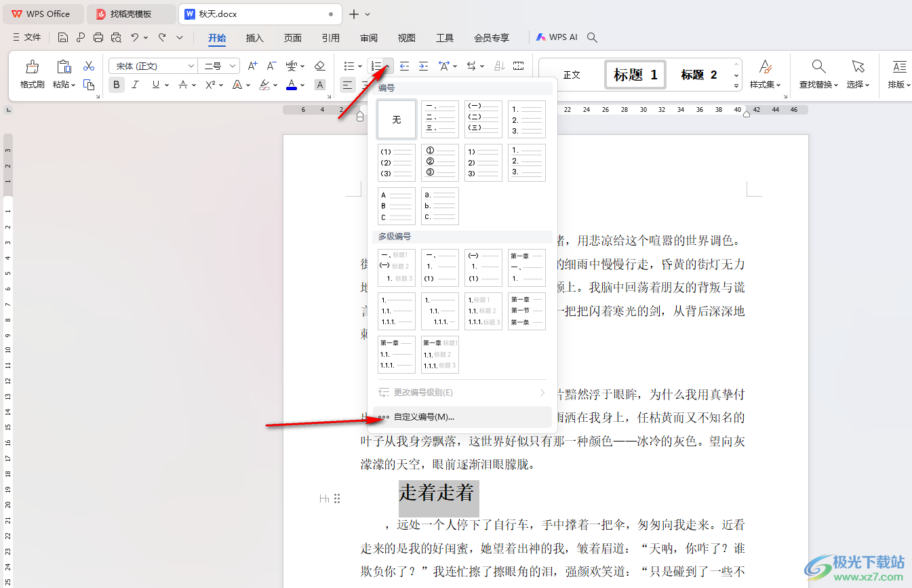Click the Select cursor icon
912x588 pixels.
click(858, 66)
